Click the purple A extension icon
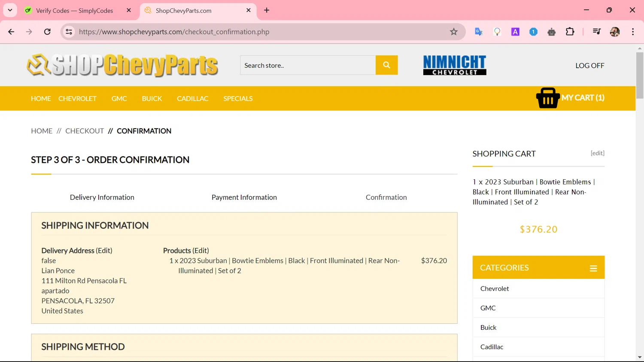The width and height of the screenshot is (644, 362). tap(515, 32)
